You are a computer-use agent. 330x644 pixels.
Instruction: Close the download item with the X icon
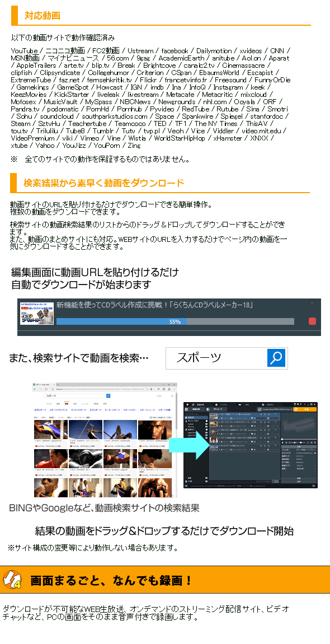point(312,304)
